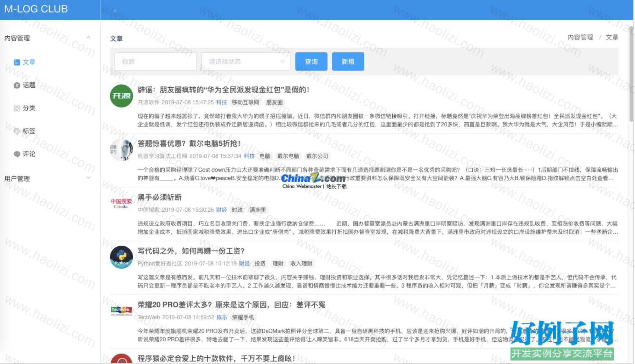The height and width of the screenshot is (364, 635).
Task: Click the 朋友圈 tag
Action: pyautogui.click(x=274, y=102)
